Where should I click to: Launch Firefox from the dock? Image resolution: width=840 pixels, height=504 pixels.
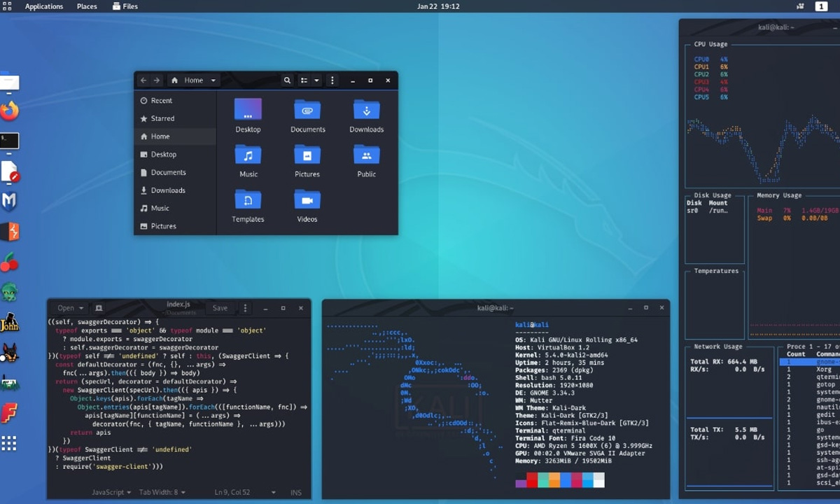[9, 111]
